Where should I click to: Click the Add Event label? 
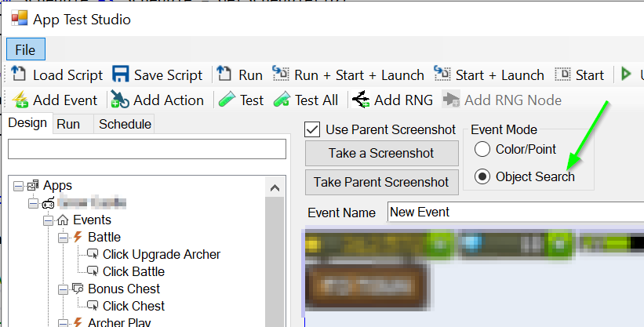click(x=65, y=100)
